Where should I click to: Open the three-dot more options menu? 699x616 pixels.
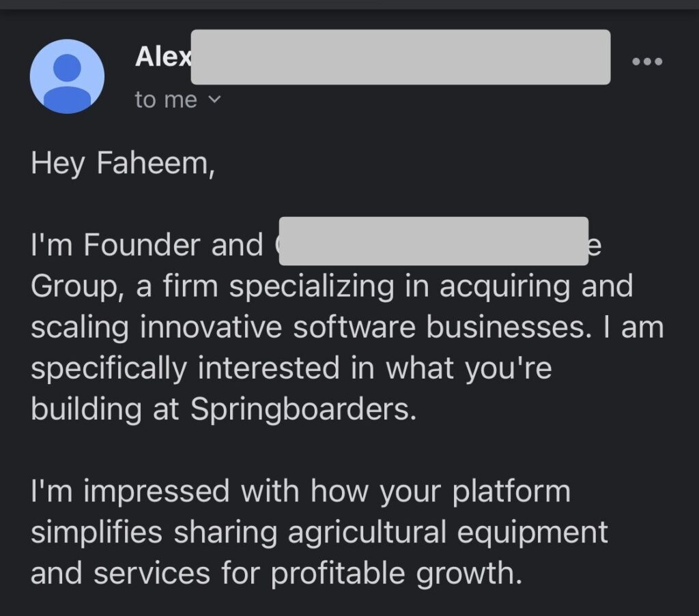click(x=647, y=61)
